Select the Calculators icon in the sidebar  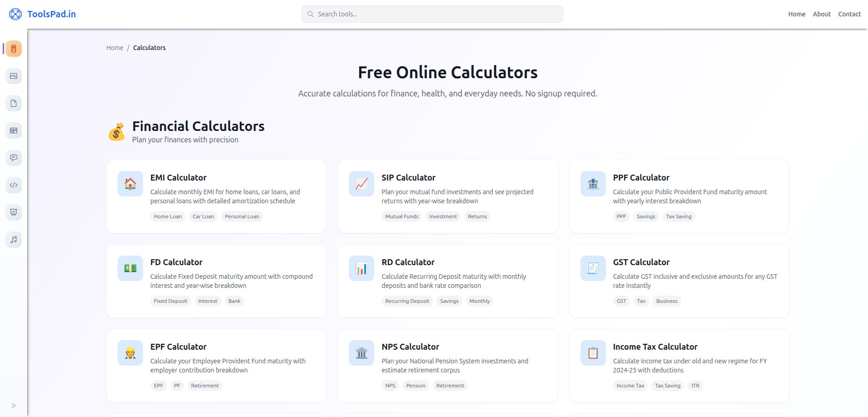point(13,49)
